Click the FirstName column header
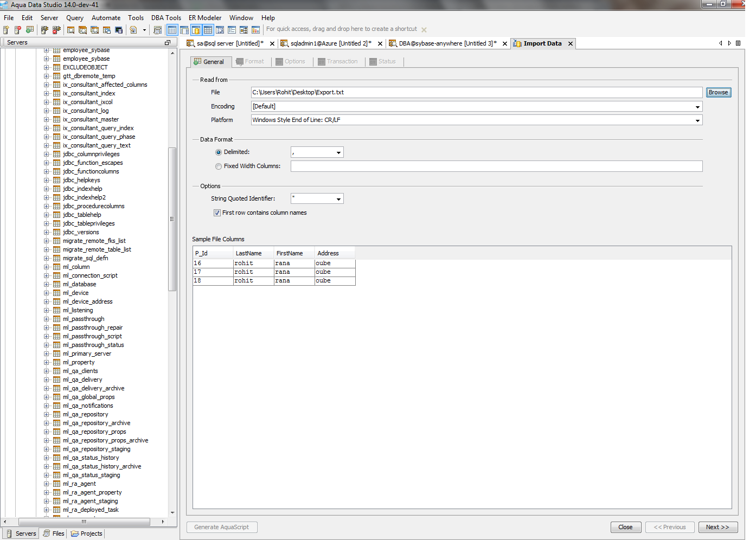 pos(294,253)
